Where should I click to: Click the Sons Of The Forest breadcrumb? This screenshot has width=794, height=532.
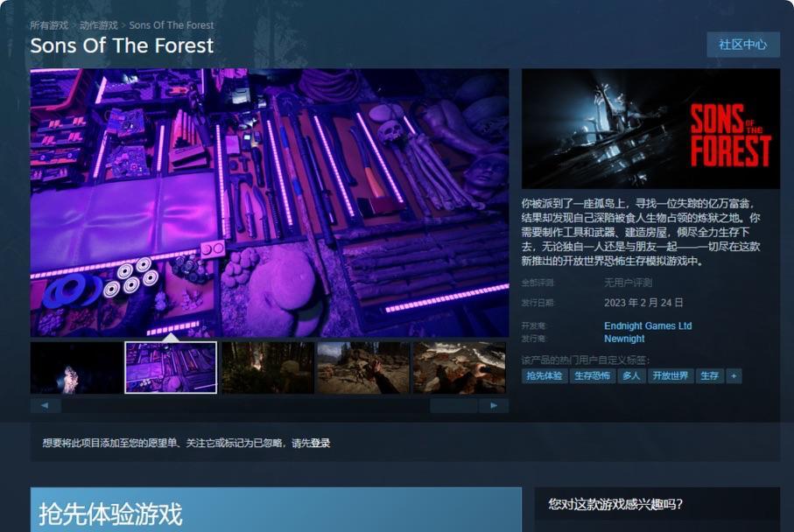point(172,25)
